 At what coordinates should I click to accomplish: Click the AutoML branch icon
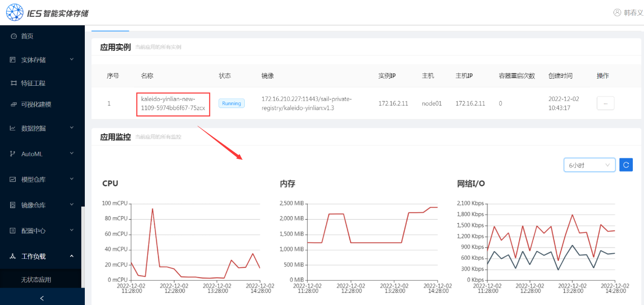point(13,154)
